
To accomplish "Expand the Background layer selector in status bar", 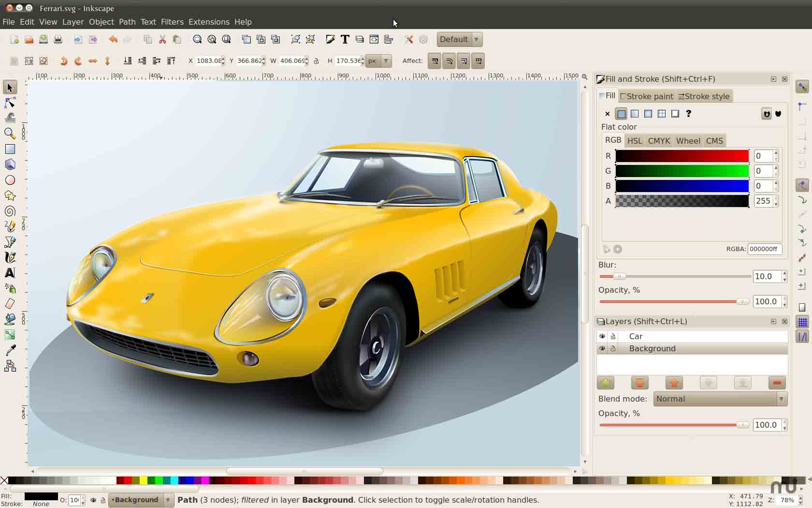I will pos(168,500).
